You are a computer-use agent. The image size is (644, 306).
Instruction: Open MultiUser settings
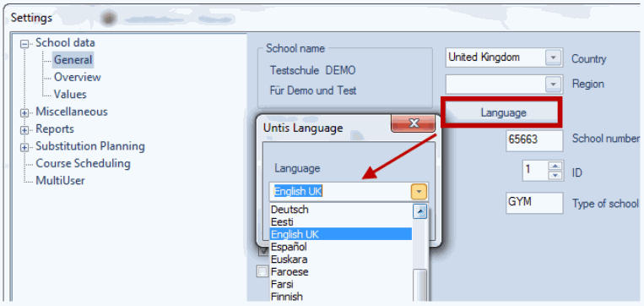(x=60, y=181)
